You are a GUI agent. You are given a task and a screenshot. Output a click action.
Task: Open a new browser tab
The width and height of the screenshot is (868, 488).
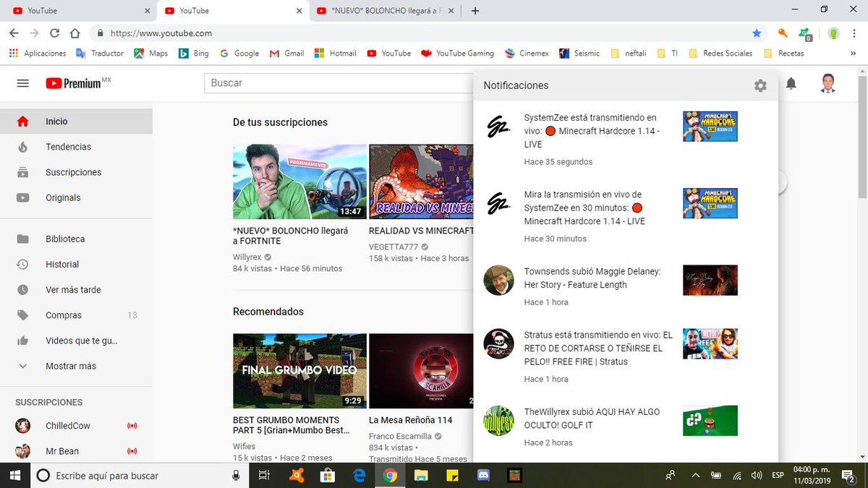475,11
